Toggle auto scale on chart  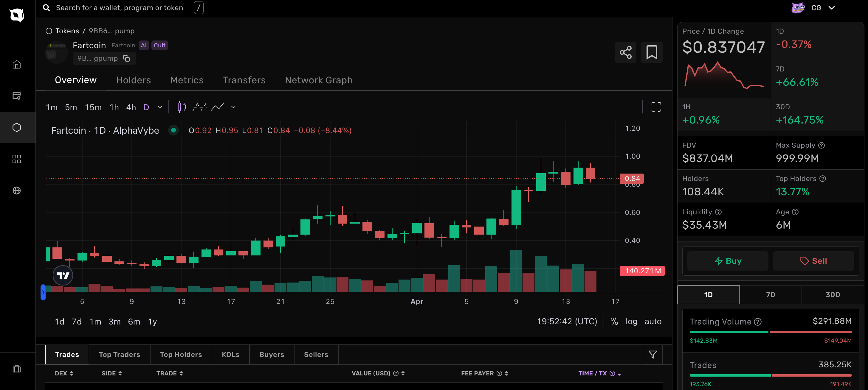click(x=653, y=321)
